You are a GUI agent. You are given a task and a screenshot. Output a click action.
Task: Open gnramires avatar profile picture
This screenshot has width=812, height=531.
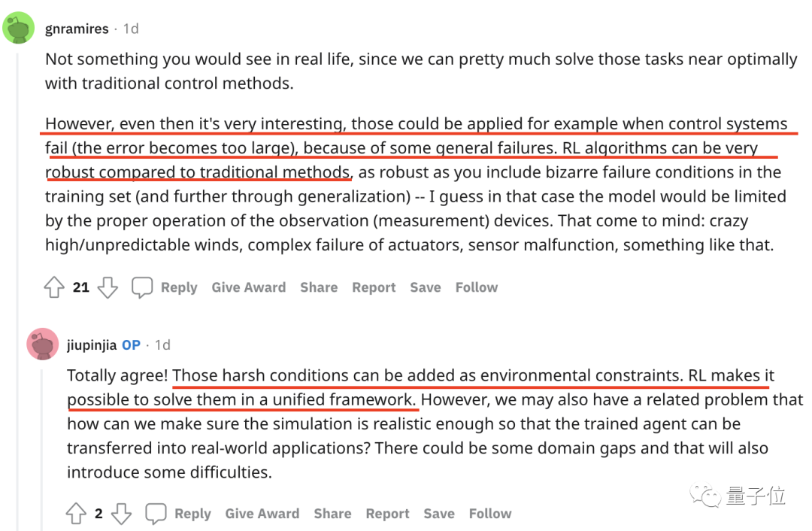[x=18, y=29]
